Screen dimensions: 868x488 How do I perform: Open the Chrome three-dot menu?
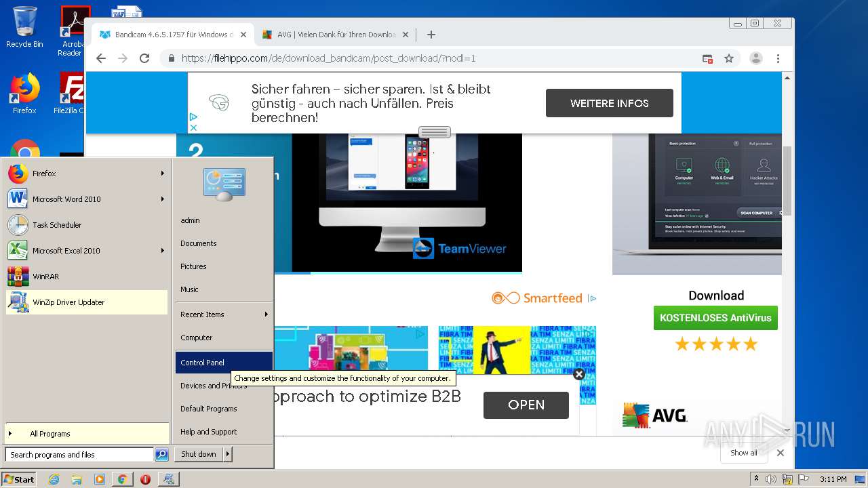click(778, 58)
